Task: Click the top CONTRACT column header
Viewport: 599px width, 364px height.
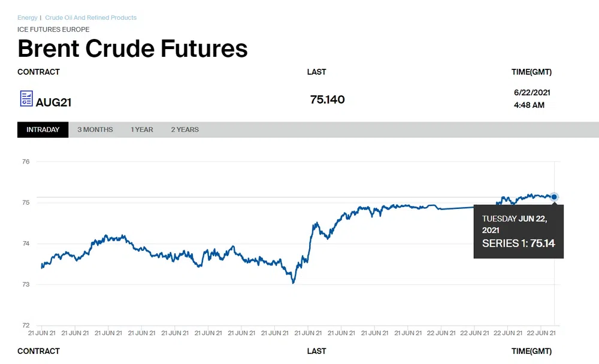Action: 38,72
